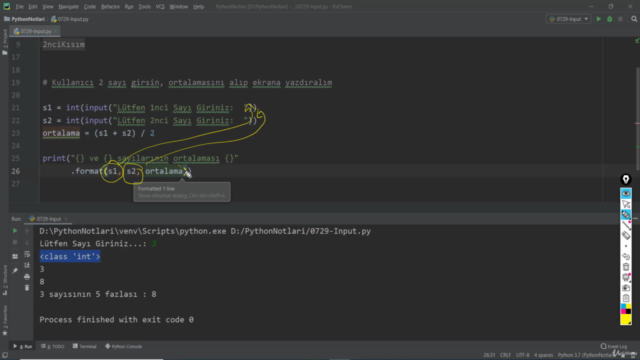This screenshot has height=360, width=640.
Task: Pick the cyan color swatch
Action: [623, 307]
